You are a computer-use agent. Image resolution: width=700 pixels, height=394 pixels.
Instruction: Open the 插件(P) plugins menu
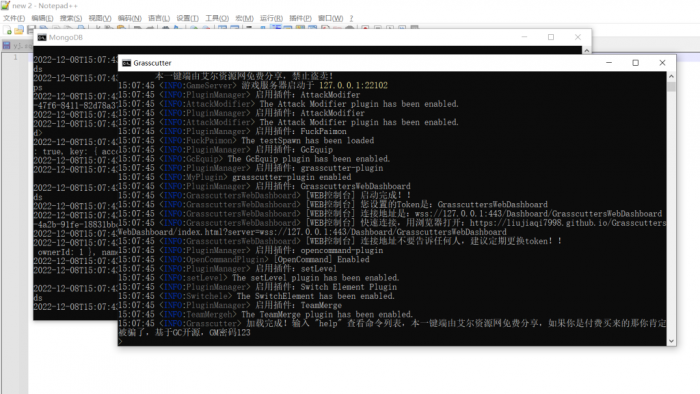click(x=300, y=18)
